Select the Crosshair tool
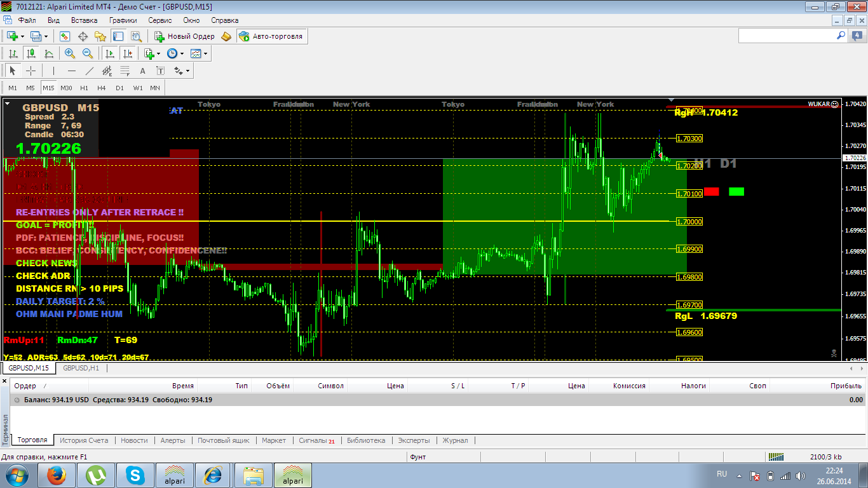Screen dimensions: 868x488 [x=31, y=71]
